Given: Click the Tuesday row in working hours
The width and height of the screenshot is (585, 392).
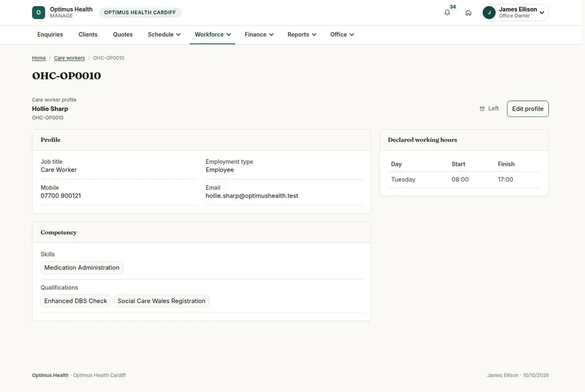Looking at the screenshot, I should click(x=464, y=179).
